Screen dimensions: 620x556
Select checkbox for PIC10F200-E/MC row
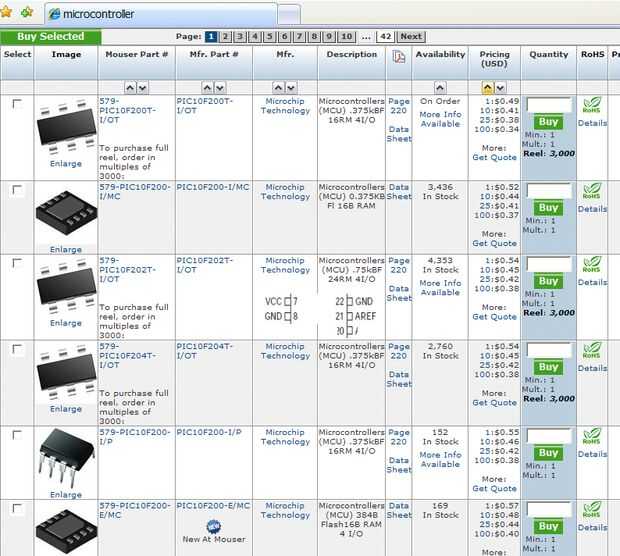(17, 509)
